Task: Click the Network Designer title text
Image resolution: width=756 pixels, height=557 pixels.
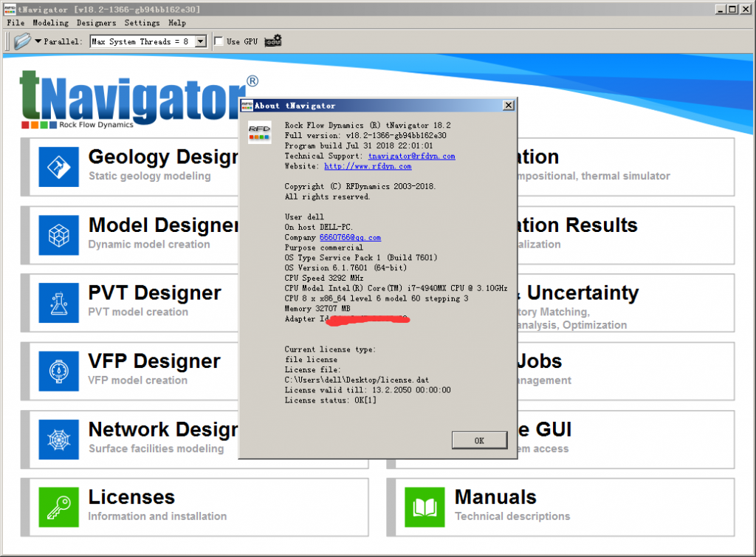Action: (163, 430)
